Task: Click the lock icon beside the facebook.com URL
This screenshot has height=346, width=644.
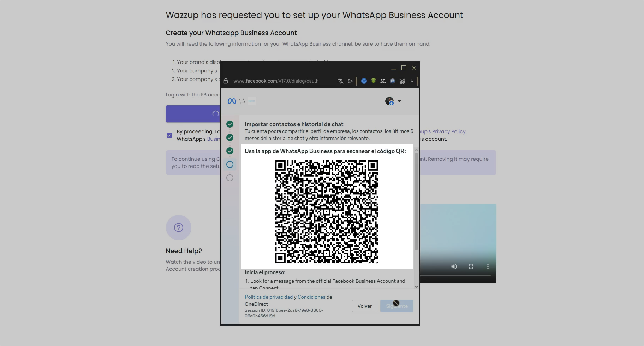Action: (x=226, y=81)
